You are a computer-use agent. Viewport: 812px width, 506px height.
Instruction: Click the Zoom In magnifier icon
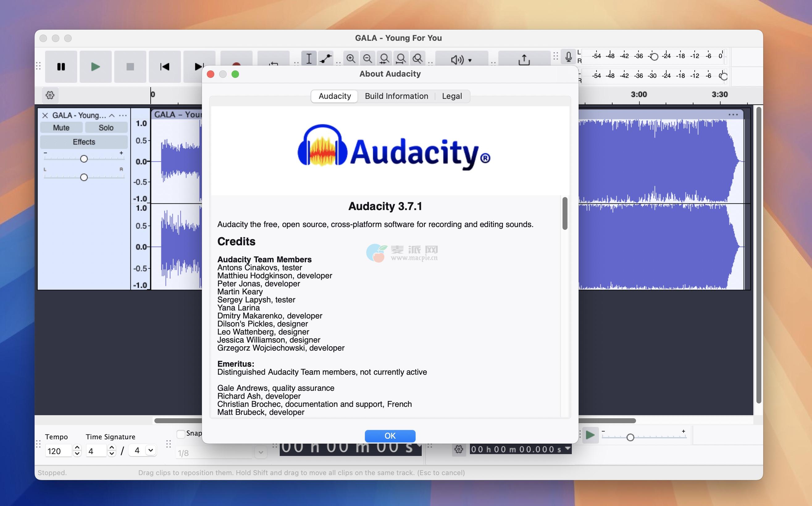click(x=351, y=59)
